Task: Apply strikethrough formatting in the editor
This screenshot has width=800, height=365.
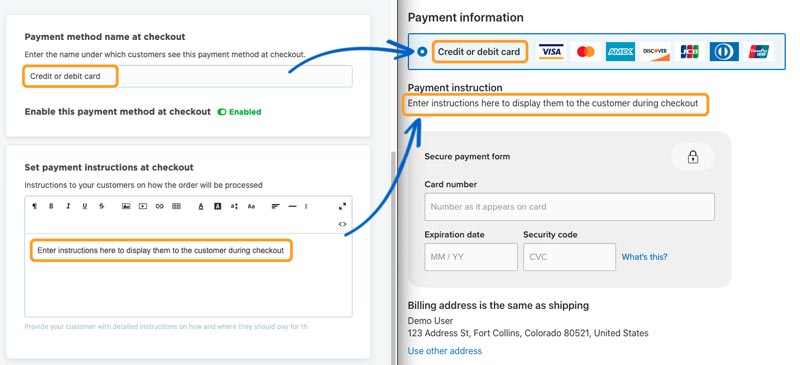Action: (102, 206)
